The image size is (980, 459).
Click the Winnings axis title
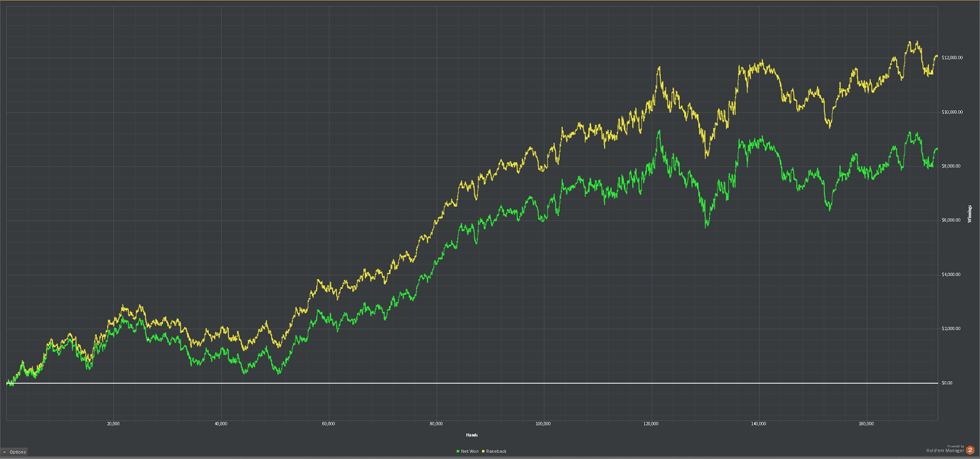pyautogui.click(x=970, y=214)
